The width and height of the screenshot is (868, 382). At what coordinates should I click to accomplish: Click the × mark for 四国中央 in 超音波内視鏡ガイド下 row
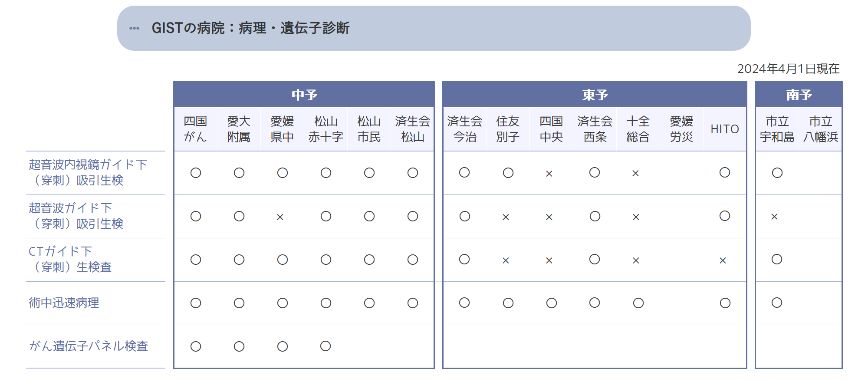(x=549, y=174)
